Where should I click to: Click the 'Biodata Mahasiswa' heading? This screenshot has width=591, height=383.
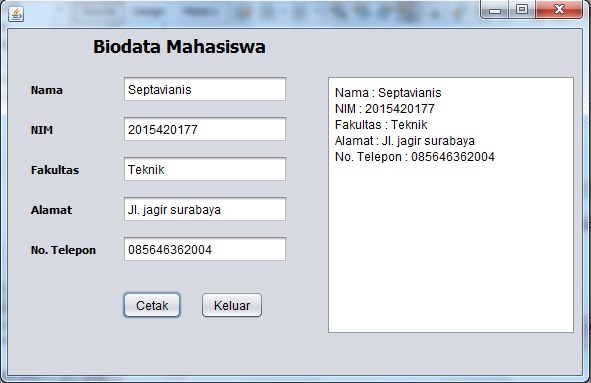click(179, 47)
